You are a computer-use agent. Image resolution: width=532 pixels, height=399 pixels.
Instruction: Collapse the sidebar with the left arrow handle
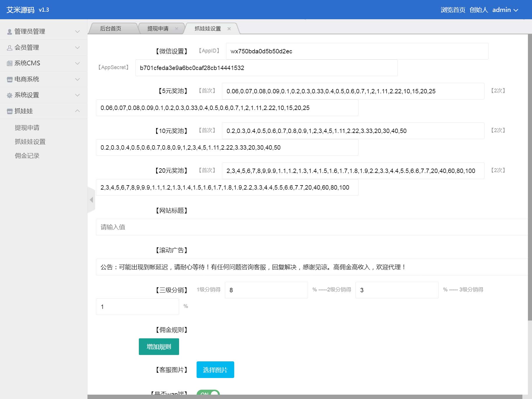click(91, 200)
